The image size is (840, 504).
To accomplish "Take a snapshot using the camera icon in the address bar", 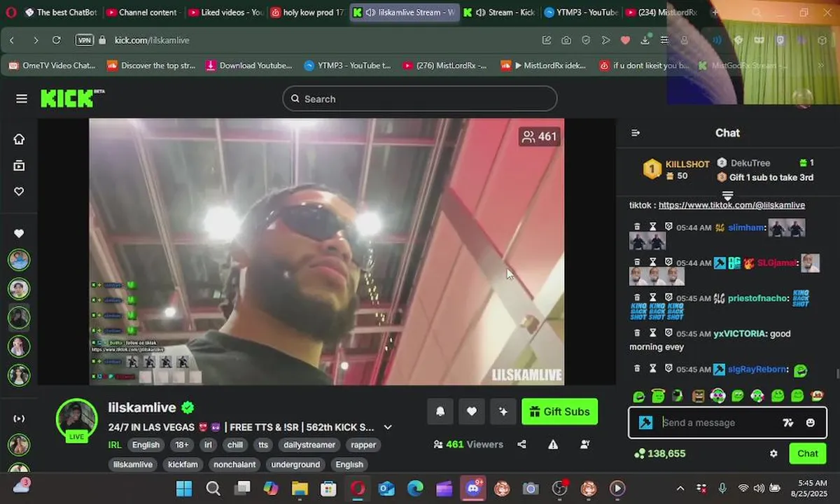I will click(x=566, y=40).
